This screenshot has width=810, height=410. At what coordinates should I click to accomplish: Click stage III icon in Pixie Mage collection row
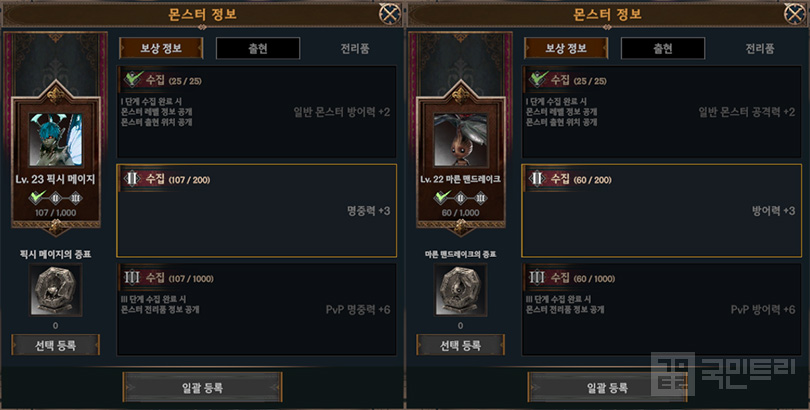[x=132, y=278]
